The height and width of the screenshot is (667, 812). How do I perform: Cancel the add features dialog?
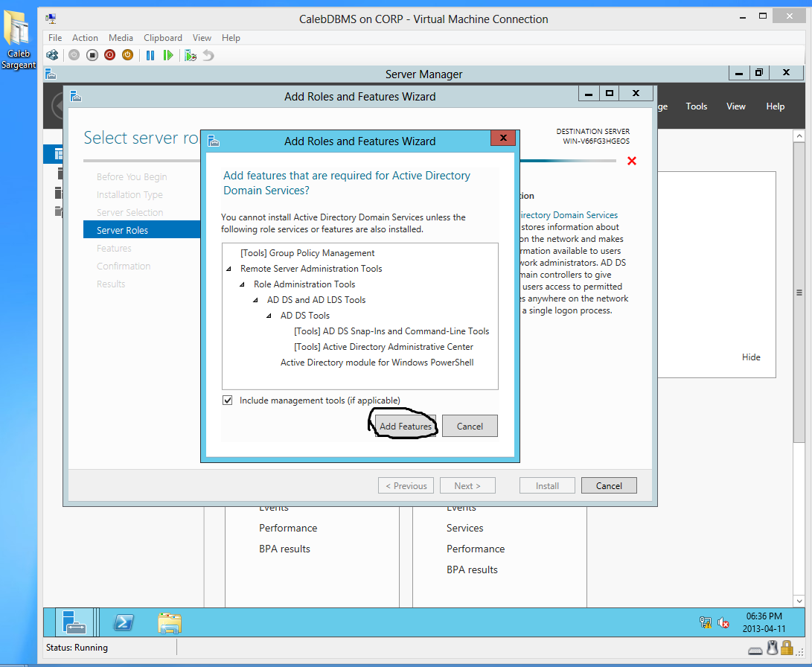pyautogui.click(x=470, y=427)
